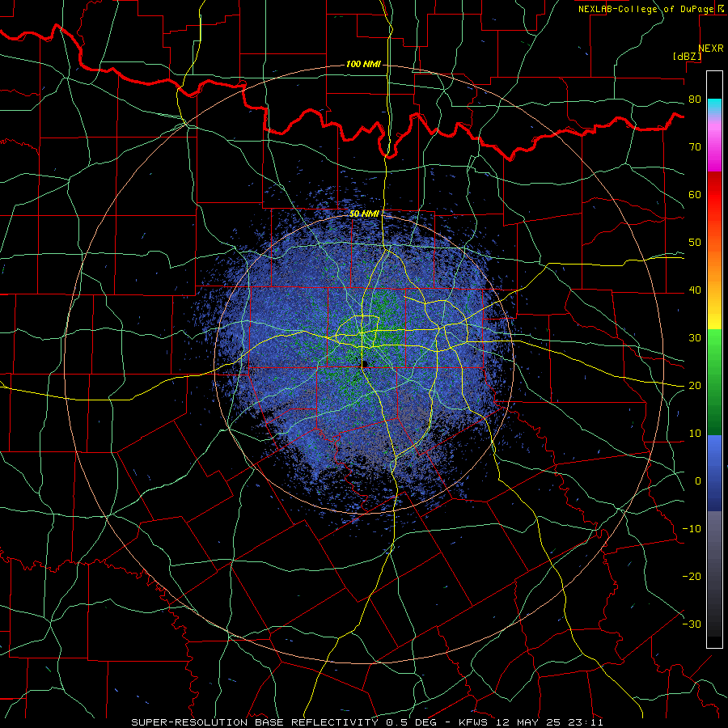Click the 50 value on the dBZ scale
The image size is (728, 728).
point(695,243)
